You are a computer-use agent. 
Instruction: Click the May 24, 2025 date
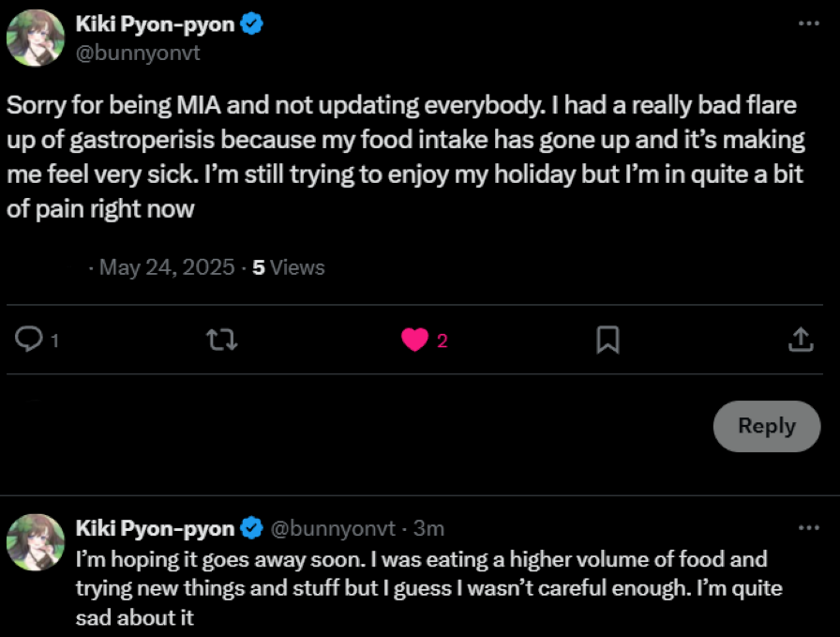click(167, 267)
